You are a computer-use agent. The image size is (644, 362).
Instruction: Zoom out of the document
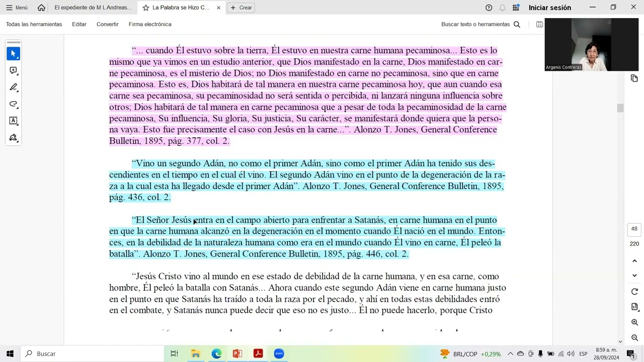pyautogui.click(x=634, y=338)
